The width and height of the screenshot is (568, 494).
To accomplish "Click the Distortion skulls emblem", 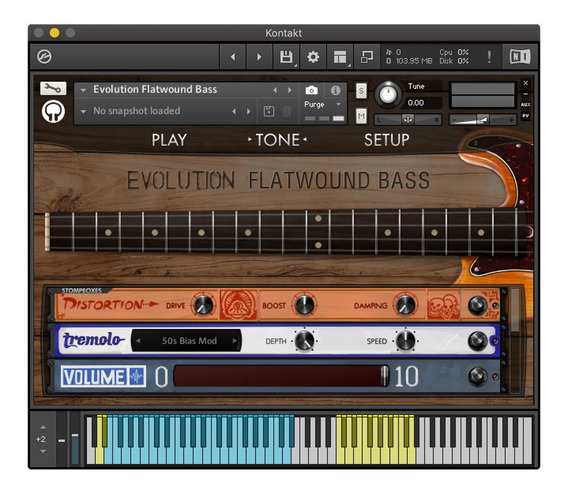I will point(443,306).
